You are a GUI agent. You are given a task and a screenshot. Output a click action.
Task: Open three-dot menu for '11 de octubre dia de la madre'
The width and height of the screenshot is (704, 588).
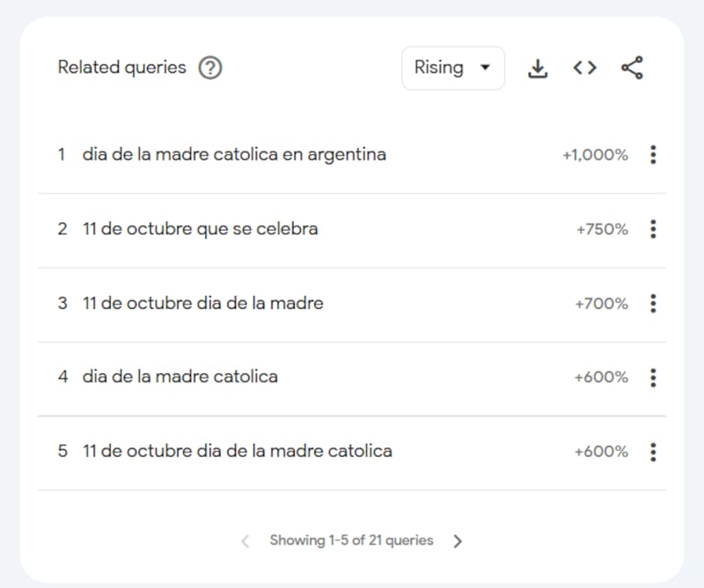pos(653,304)
